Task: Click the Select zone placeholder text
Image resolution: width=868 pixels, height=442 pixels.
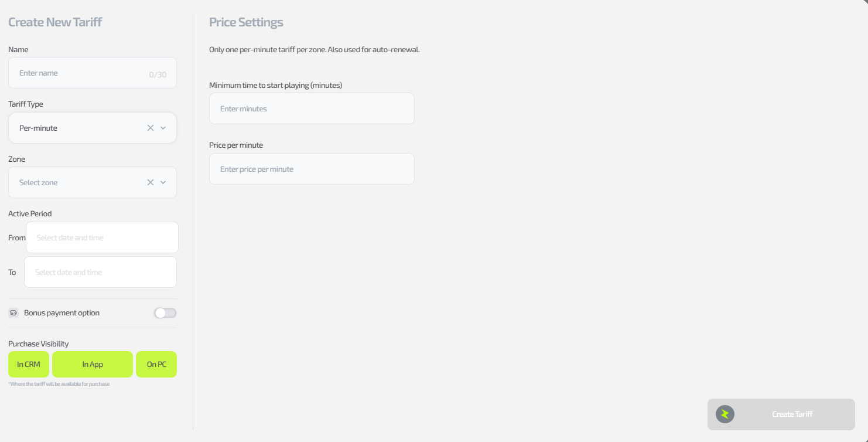Action: pos(39,182)
